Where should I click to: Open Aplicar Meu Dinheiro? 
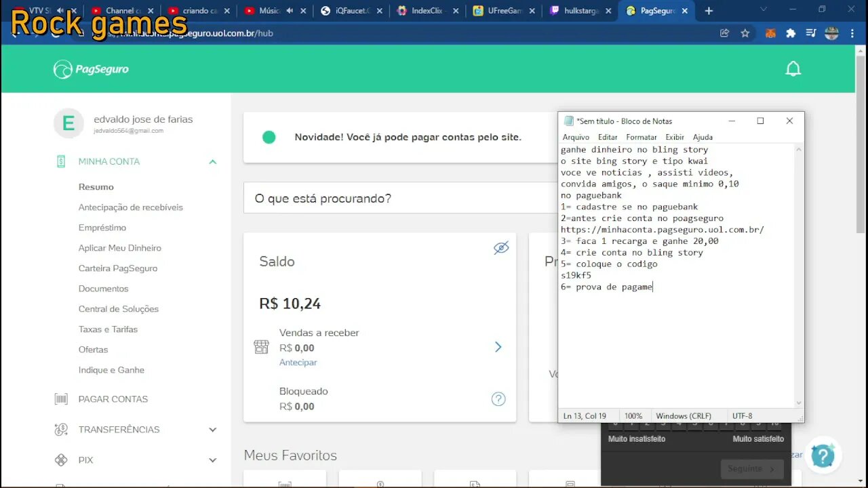point(120,248)
